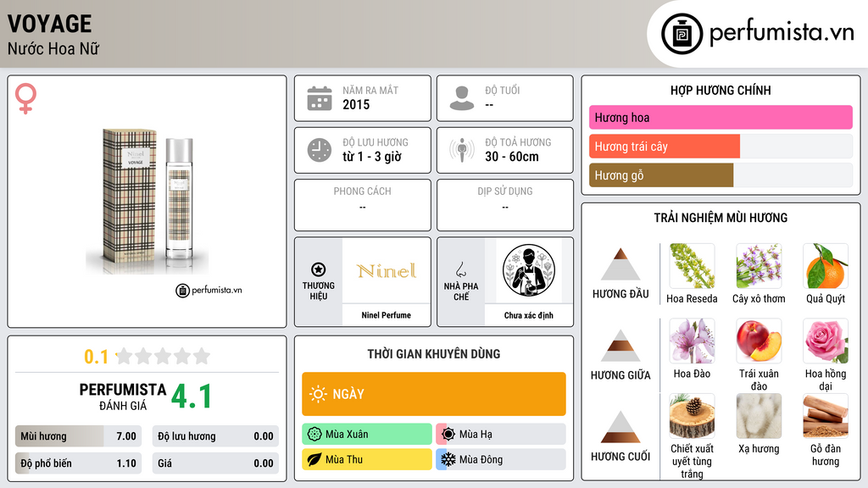Click the Hợp hương chính heading
868x488 pixels.
[721, 90]
